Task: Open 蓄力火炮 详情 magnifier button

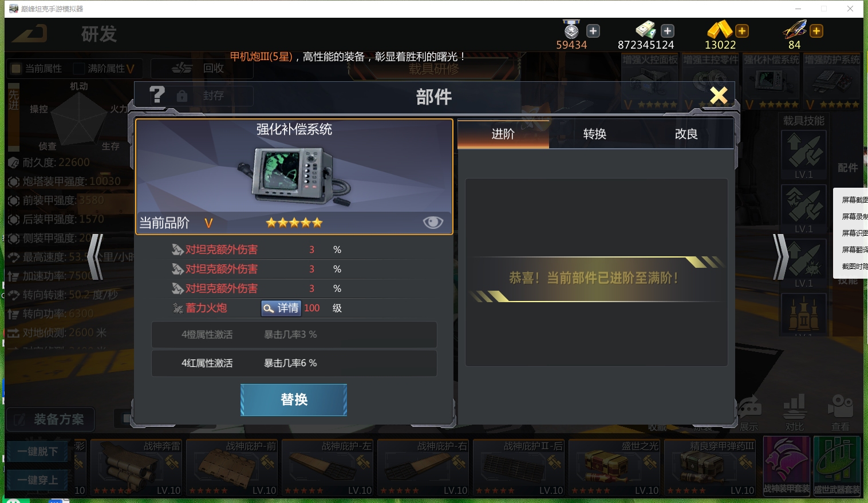Action: click(281, 308)
